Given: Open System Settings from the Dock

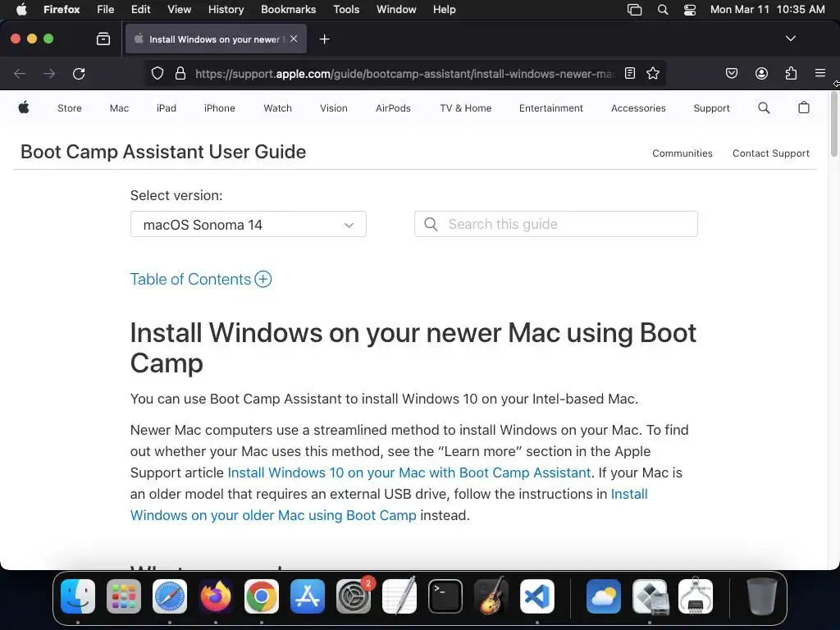Looking at the screenshot, I should [354, 596].
